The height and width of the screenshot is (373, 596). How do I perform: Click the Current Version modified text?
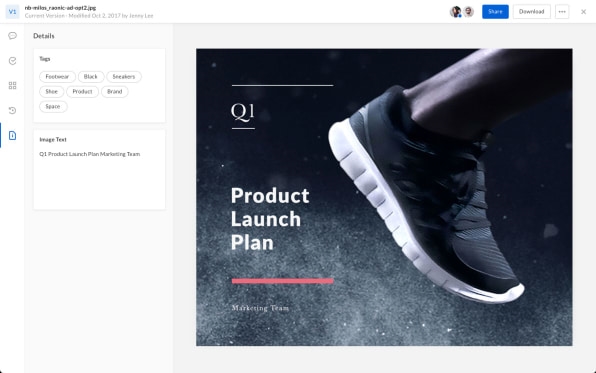pyautogui.click(x=89, y=16)
